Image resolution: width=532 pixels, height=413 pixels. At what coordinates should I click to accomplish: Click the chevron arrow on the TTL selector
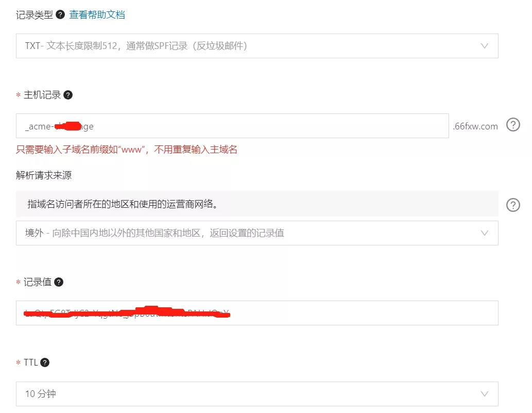click(484, 392)
